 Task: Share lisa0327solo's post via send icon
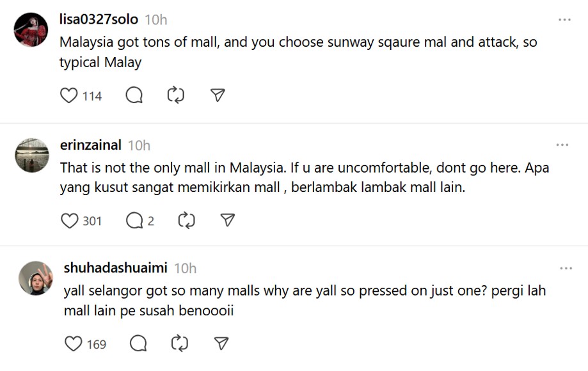(218, 96)
